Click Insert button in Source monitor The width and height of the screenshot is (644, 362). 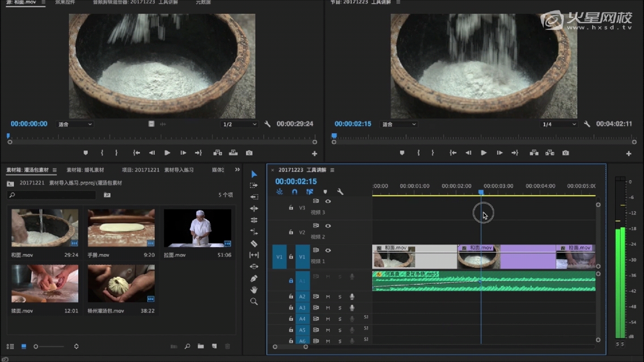(218, 153)
